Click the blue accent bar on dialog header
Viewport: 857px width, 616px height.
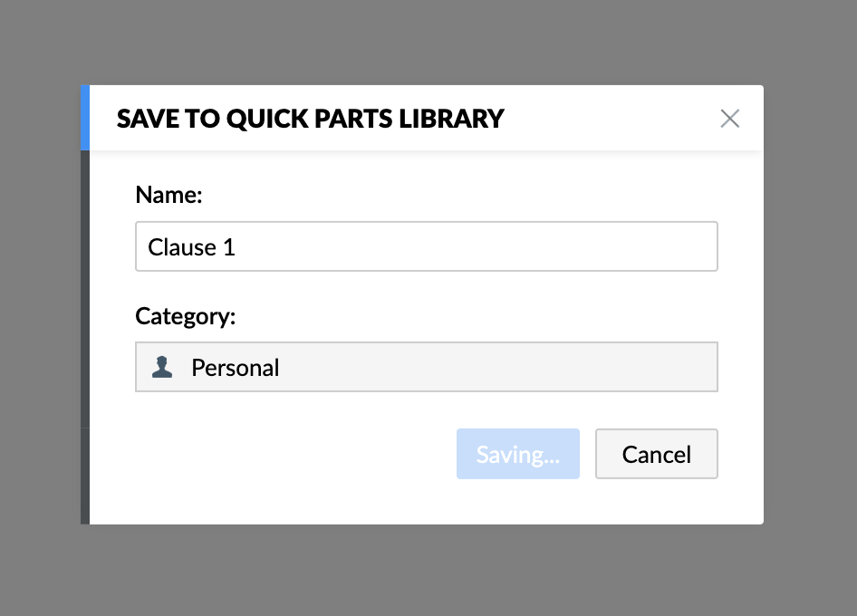point(85,118)
